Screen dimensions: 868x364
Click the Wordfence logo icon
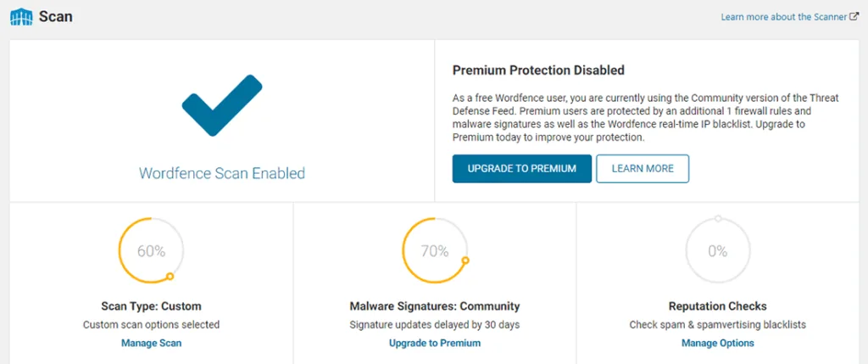click(21, 16)
